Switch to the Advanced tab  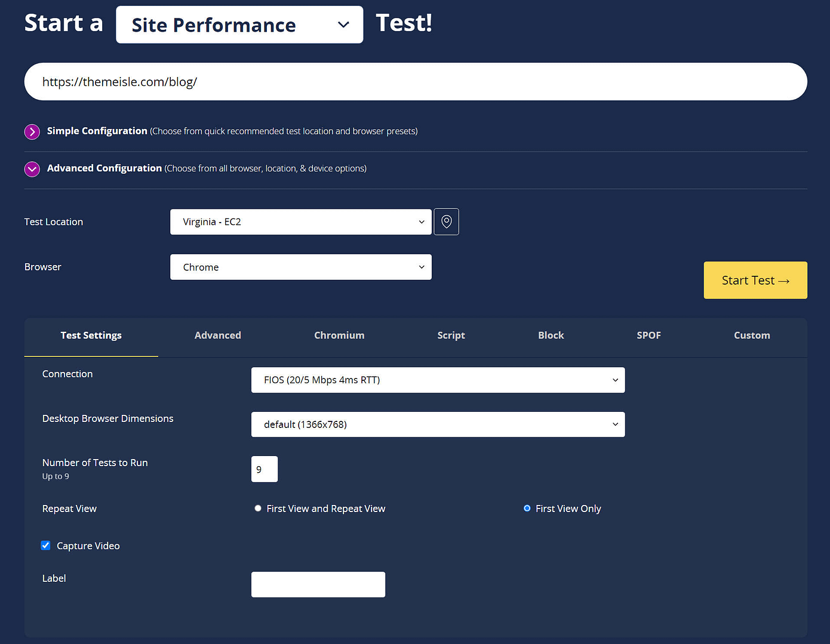click(217, 335)
